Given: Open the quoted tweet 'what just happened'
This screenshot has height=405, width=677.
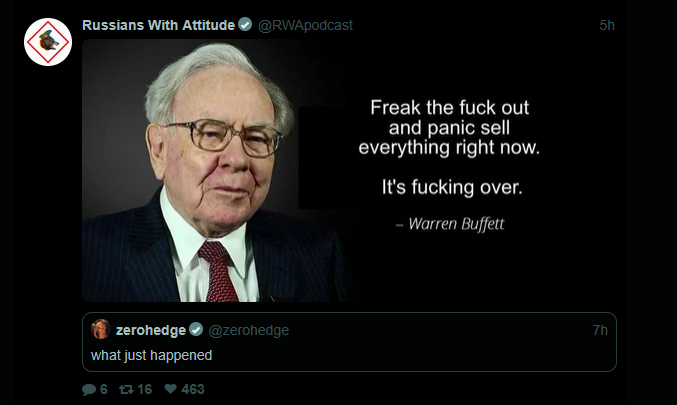Looking at the screenshot, I should [x=349, y=342].
